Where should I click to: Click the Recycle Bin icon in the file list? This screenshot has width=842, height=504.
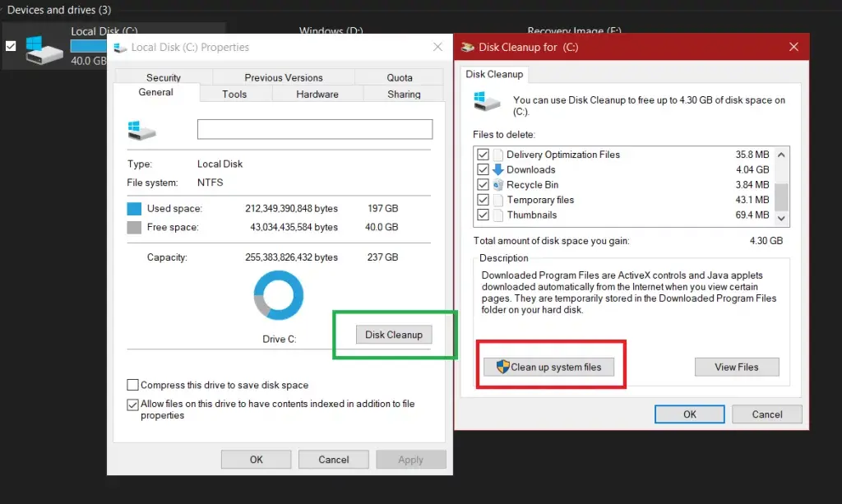(497, 185)
